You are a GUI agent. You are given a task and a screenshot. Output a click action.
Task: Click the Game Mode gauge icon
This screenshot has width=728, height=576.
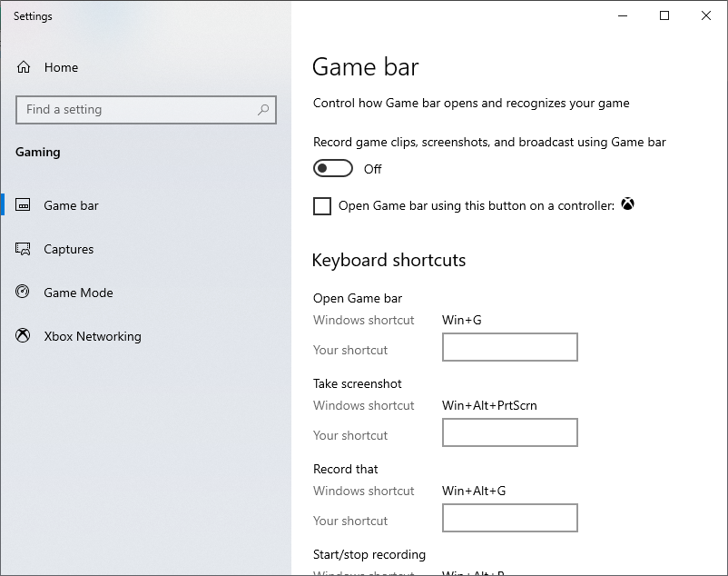(x=23, y=292)
